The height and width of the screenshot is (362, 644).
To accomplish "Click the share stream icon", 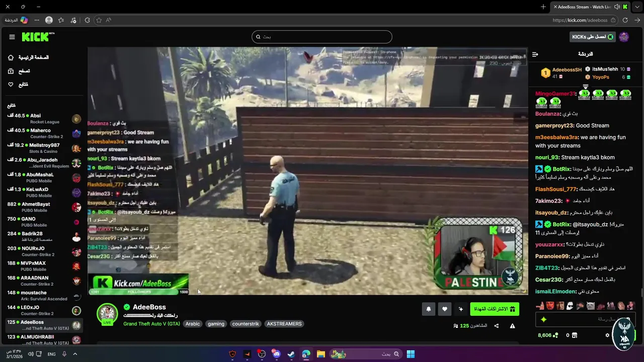I will (x=497, y=326).
